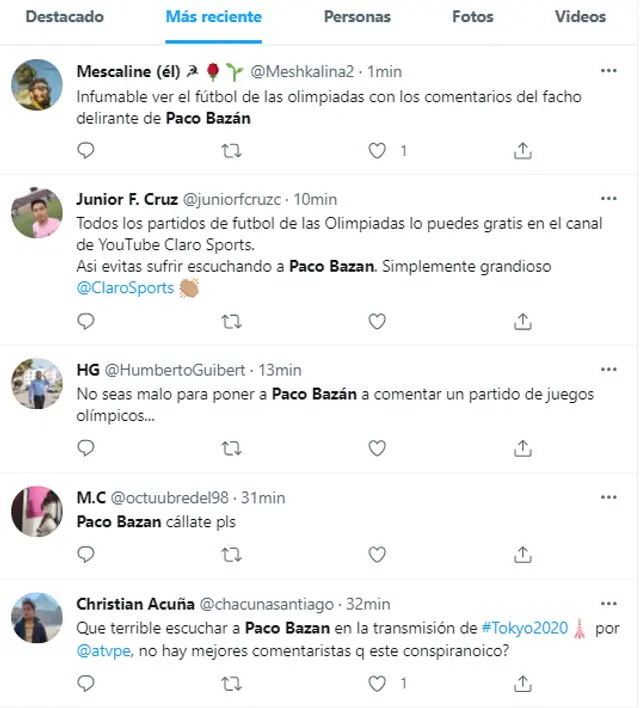Share M.C's tweet

[522, 553]
